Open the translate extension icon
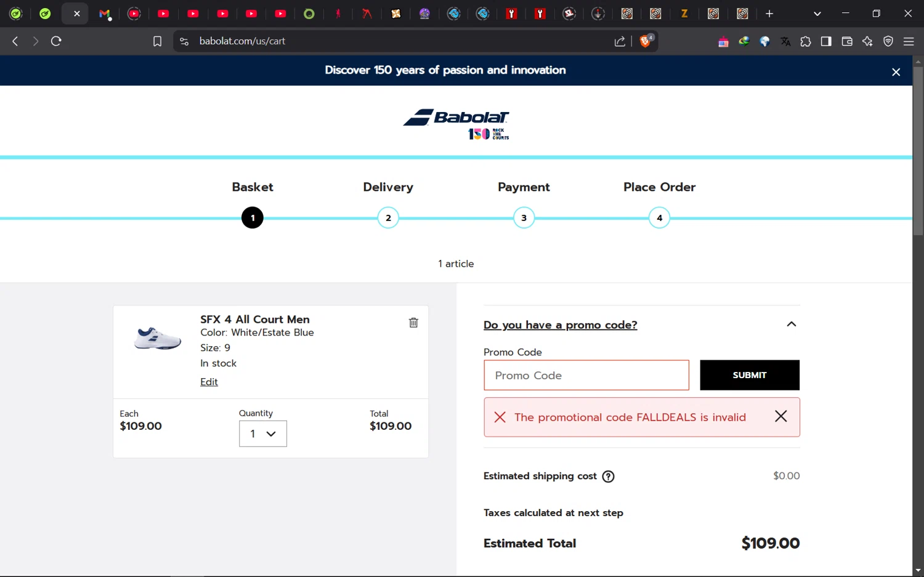Screen dimensions: 924x577 point(785,41)
